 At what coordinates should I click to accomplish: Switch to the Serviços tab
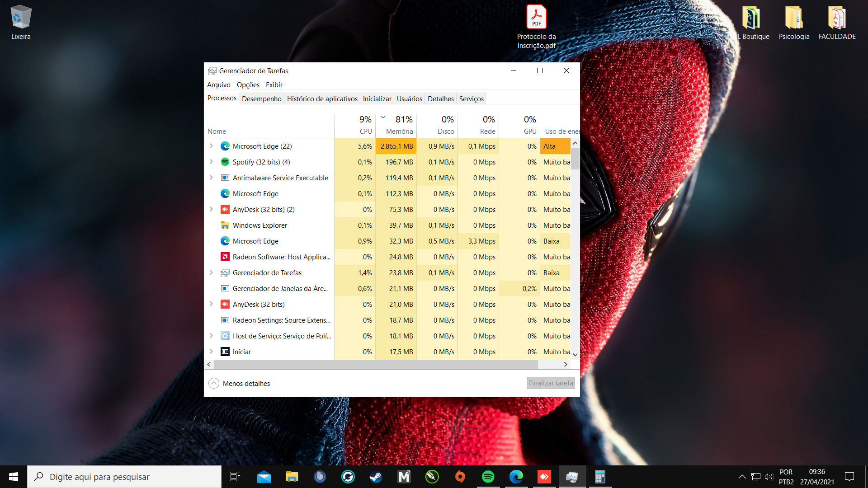[472, 99]
